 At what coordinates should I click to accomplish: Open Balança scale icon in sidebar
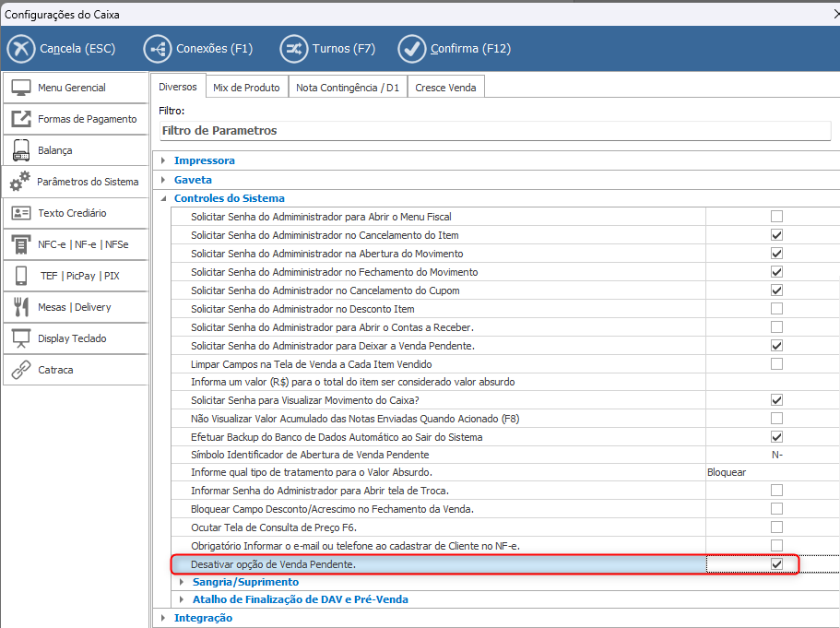pyautogui.click(x=21, y=150)
